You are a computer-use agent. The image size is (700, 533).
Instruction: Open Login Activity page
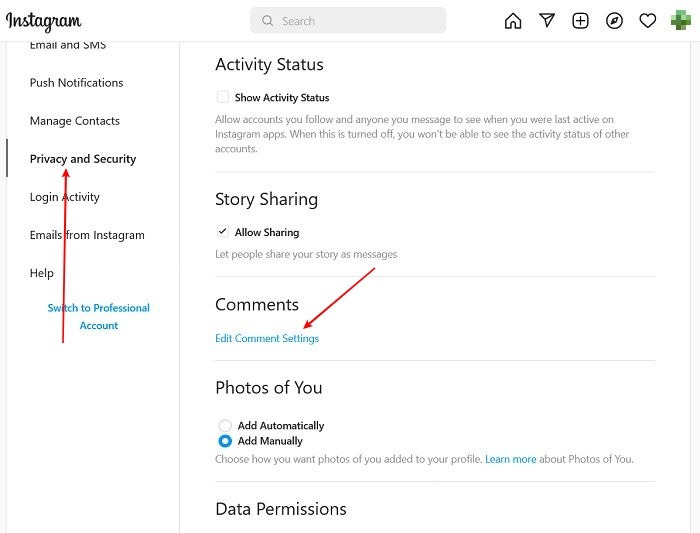(65, 197)
